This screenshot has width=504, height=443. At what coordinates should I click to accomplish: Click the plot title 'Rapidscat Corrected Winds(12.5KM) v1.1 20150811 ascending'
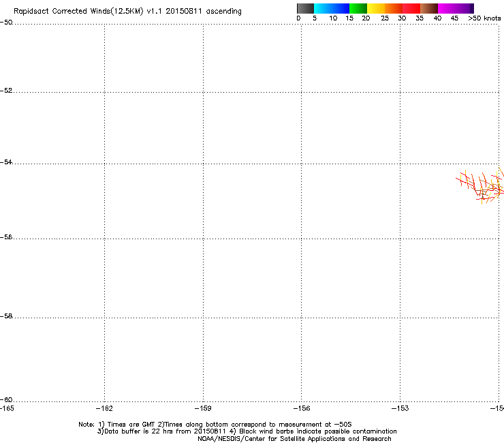[x=127, y=12]
